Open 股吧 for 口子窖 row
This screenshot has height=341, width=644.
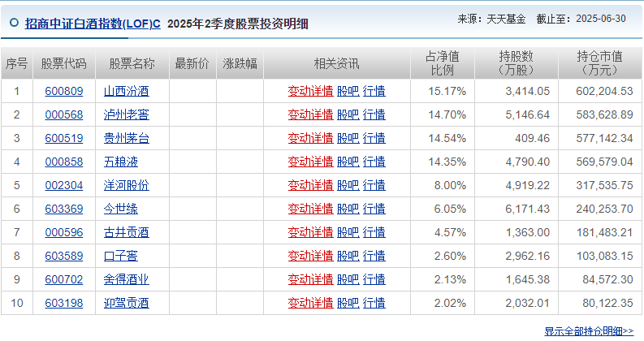tap(348, 256)
